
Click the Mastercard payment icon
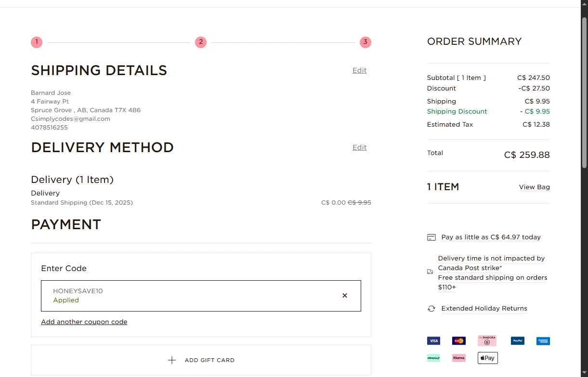[459, 341]
